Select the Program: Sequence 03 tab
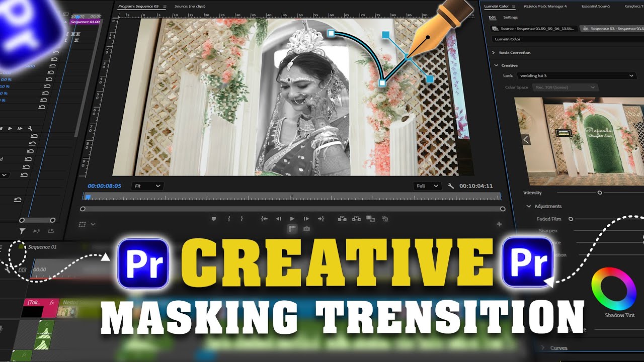 coord(138,6)
